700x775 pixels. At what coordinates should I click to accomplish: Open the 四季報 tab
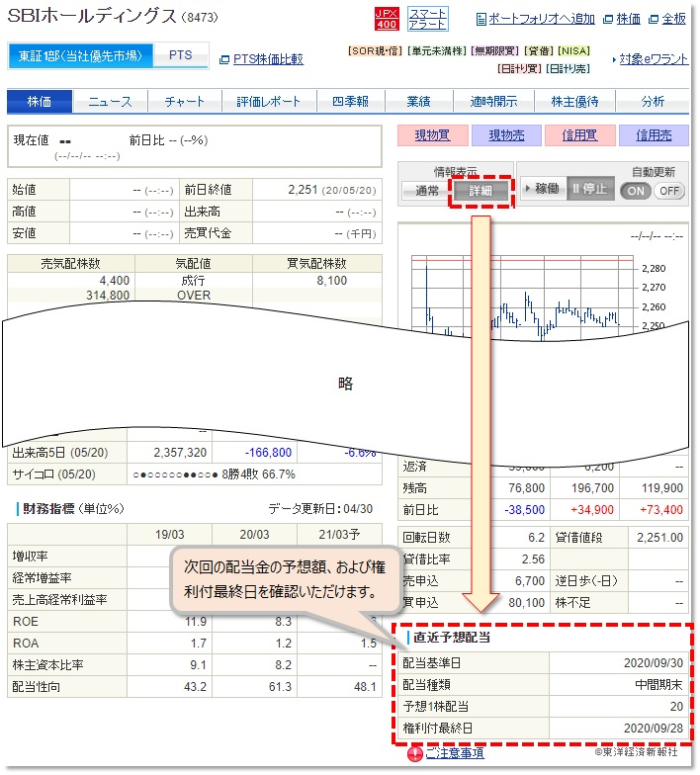tap(350, 101)
